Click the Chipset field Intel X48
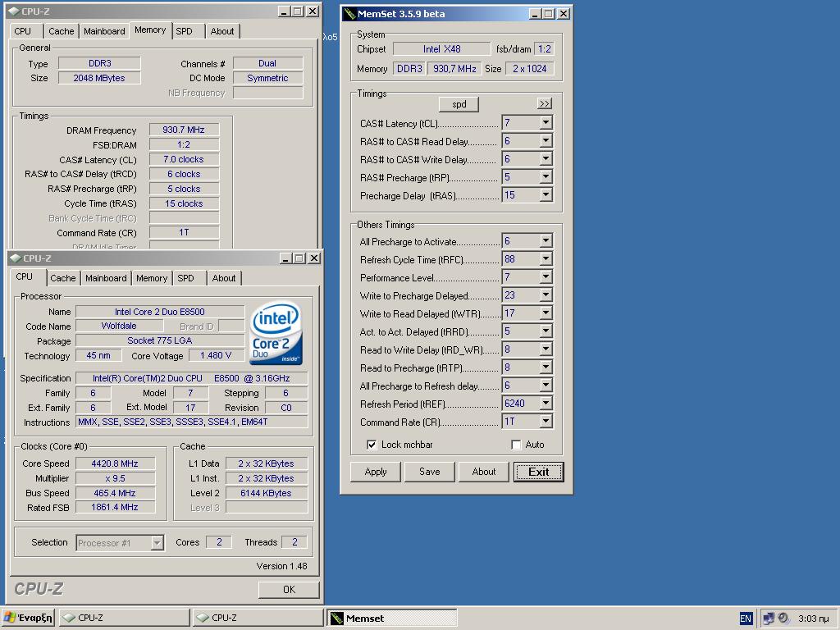Image resolution: width=840 pixels, height=630 pixels. click(441, 49)
